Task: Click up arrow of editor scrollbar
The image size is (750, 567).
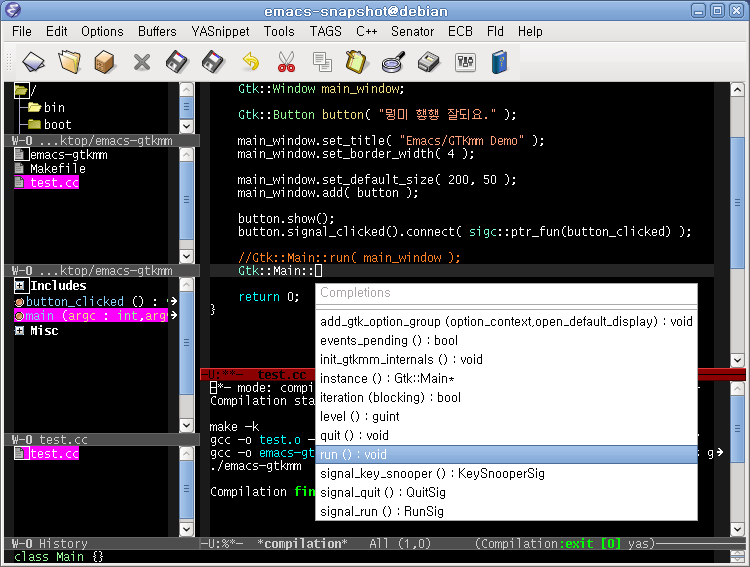Action: 737,89
